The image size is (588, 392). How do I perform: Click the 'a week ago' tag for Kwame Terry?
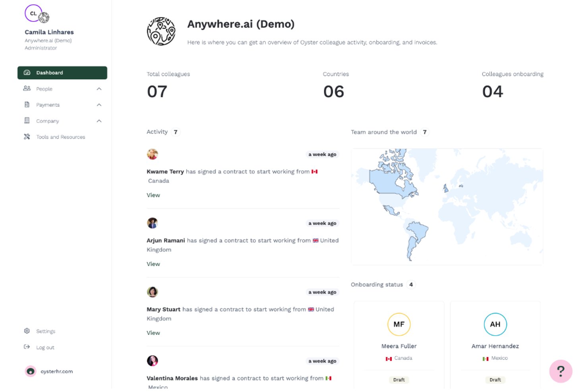click(322, 154)
